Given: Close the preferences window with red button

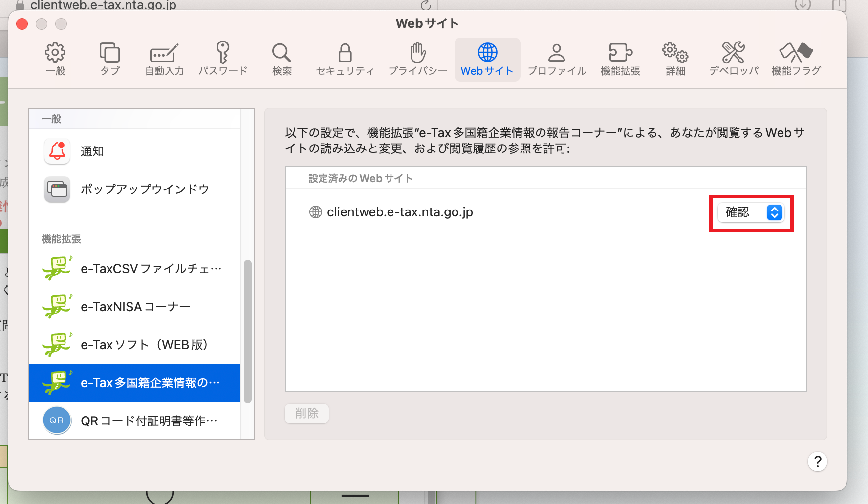Looking at the screenshot, I should (22, 24).
